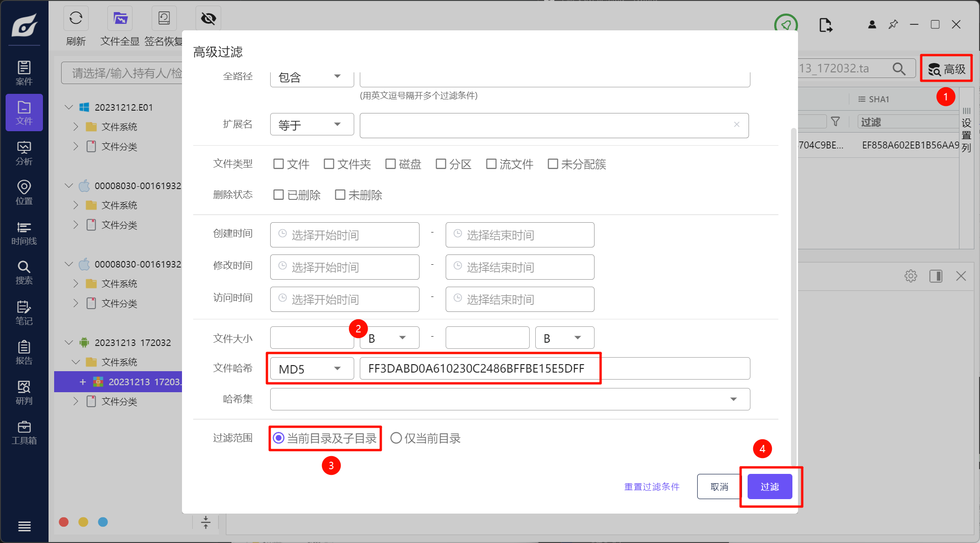The height and width of the screenshot is (543, 980).
Task: Click the 过滤 filter button
Action: (x=770, y=487)
